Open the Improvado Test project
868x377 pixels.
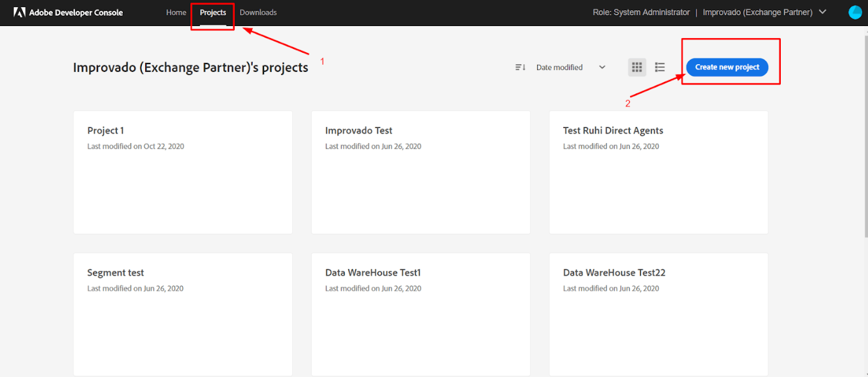click(x=421, y=172)
